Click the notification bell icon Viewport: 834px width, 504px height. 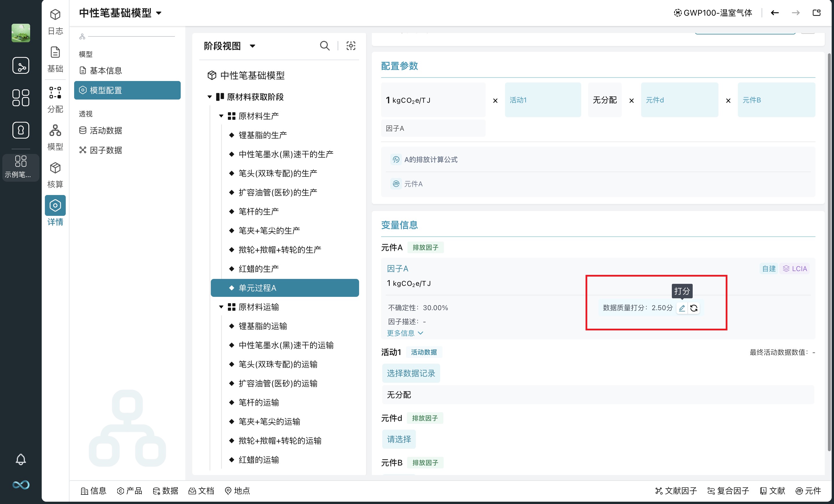[21, 459]
